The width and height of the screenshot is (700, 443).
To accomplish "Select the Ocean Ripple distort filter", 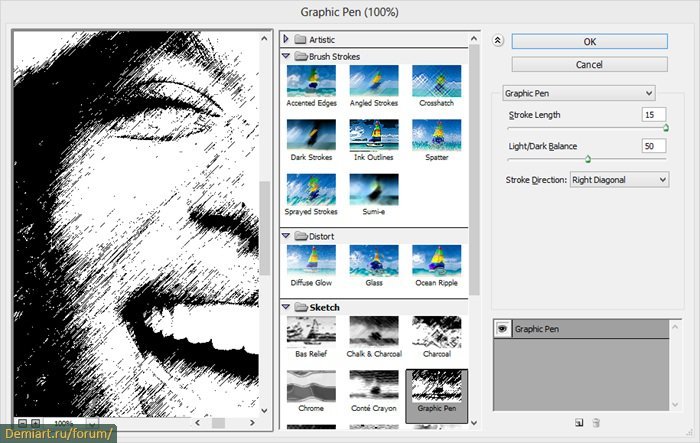I will [x=436, y=261].
